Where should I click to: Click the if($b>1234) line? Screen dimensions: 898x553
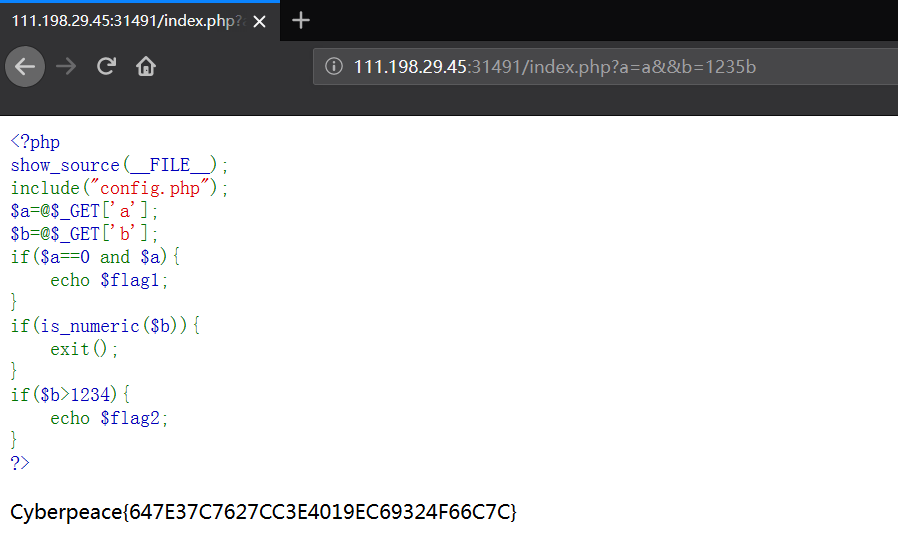tap(70, 395)
